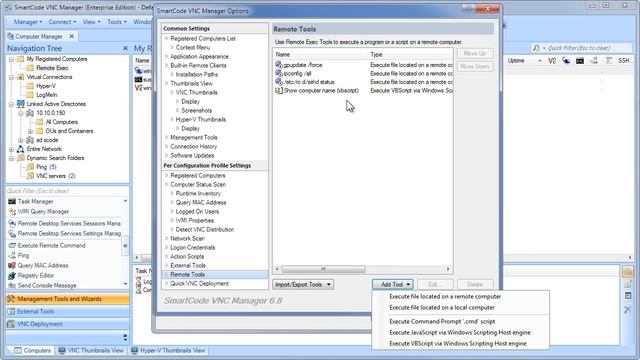The image size is (640, 360).
Task: Click the Show computer name vbscript icon
Action: point(279,90)
